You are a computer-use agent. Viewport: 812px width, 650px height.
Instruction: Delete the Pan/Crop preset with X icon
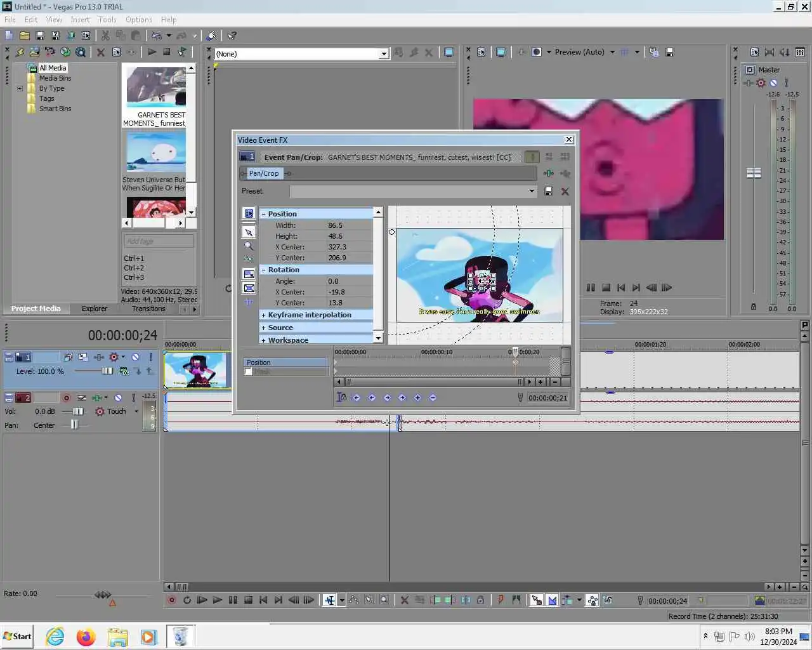point(565,191)
